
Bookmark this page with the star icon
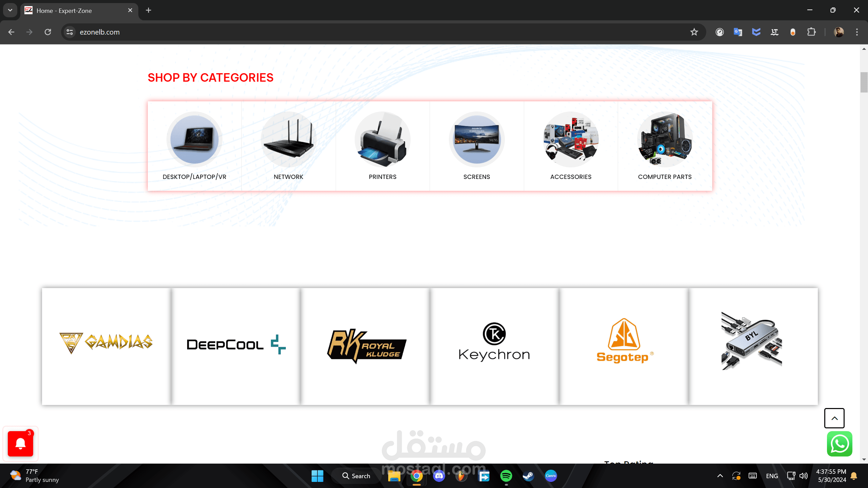pos(694,32)
